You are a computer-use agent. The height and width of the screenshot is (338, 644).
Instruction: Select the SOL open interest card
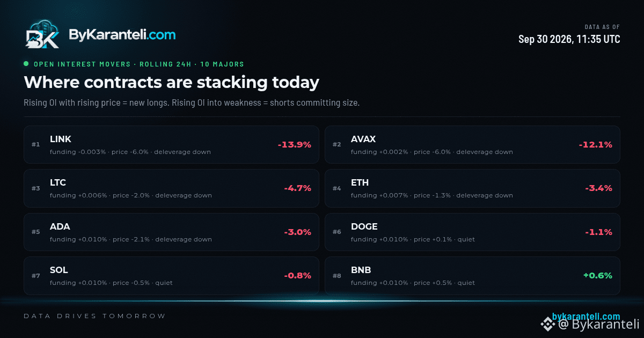(x=171, y=275)
